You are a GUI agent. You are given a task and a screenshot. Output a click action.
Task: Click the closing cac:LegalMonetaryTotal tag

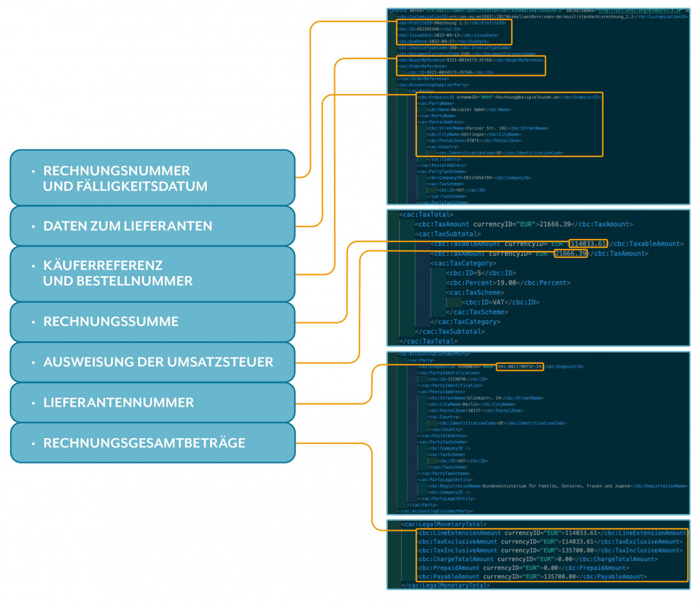coord(445,585)
